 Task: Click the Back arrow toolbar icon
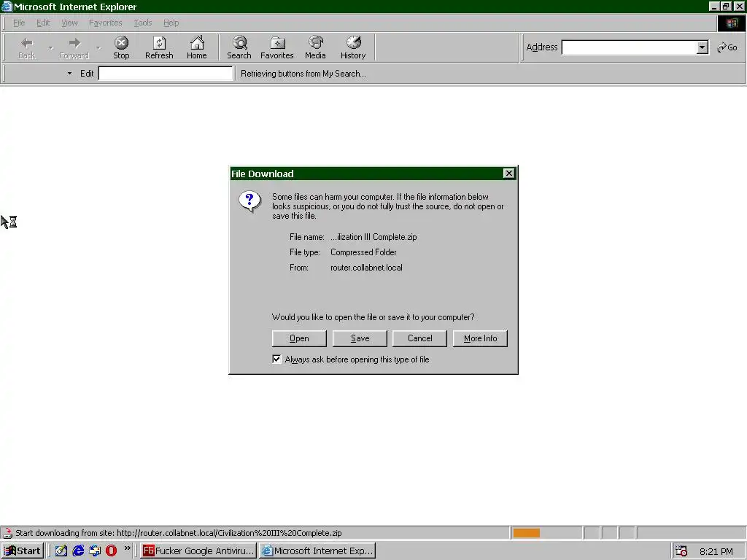(x=27, y=43)
